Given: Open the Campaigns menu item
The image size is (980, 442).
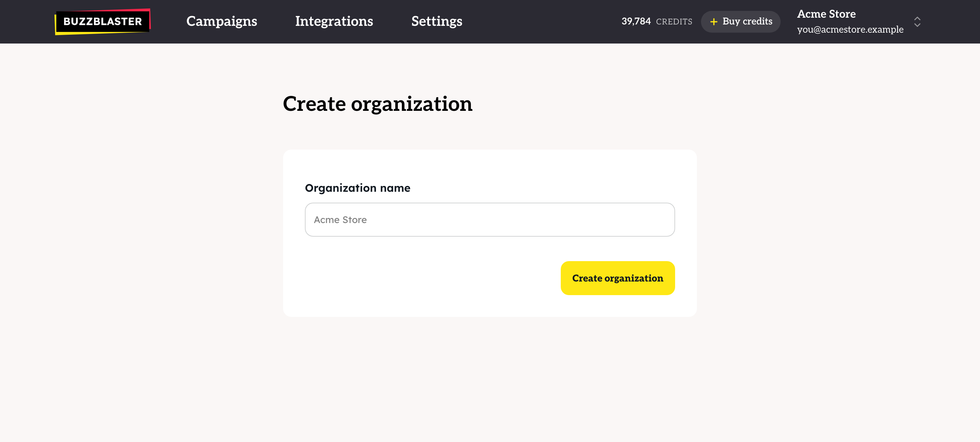Looking at the screenshot, I should (222, 21).
